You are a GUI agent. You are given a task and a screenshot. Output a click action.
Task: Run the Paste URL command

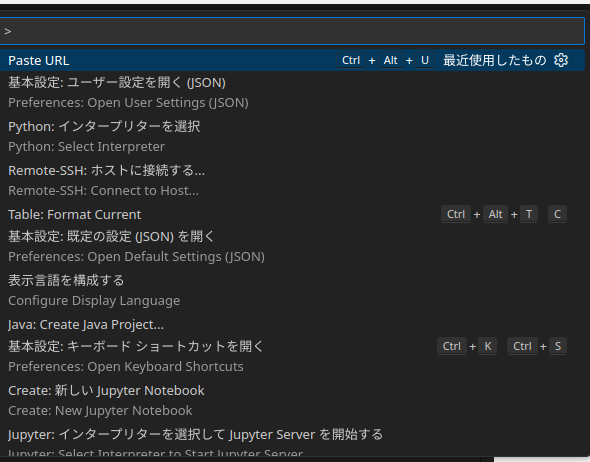tap(292, 60)
